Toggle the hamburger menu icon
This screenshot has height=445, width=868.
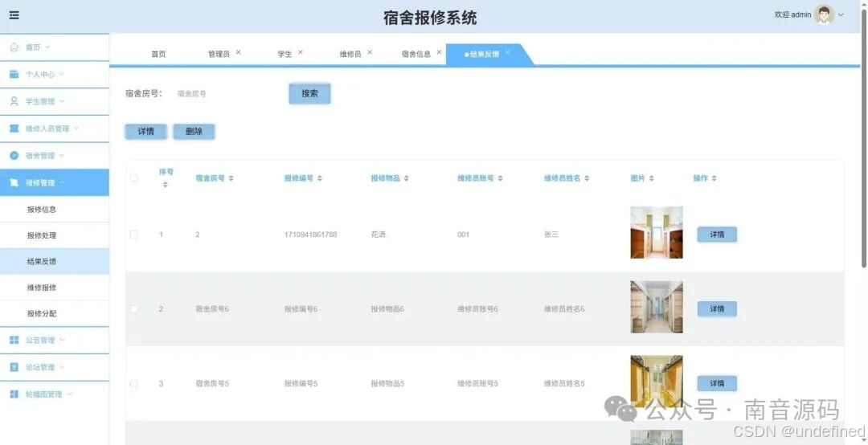[14, 15]
